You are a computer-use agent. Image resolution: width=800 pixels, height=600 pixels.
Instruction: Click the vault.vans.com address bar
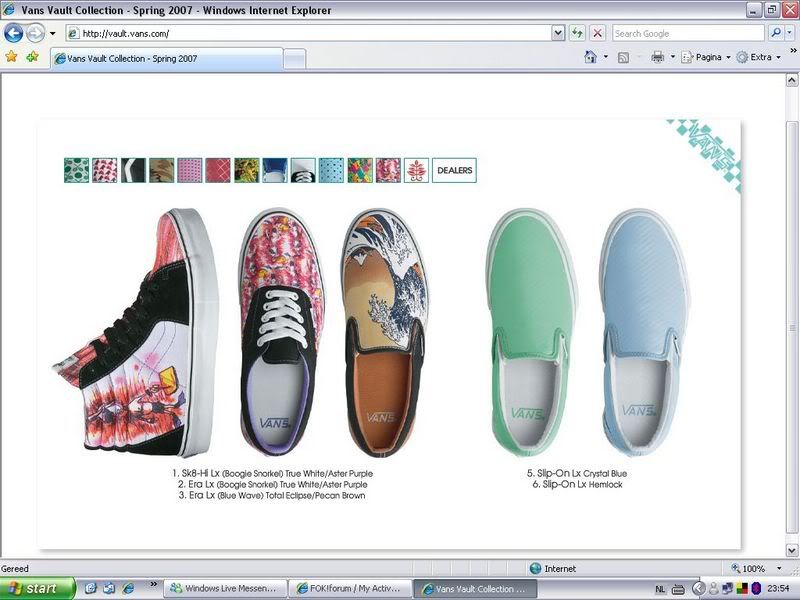(309, 34)
